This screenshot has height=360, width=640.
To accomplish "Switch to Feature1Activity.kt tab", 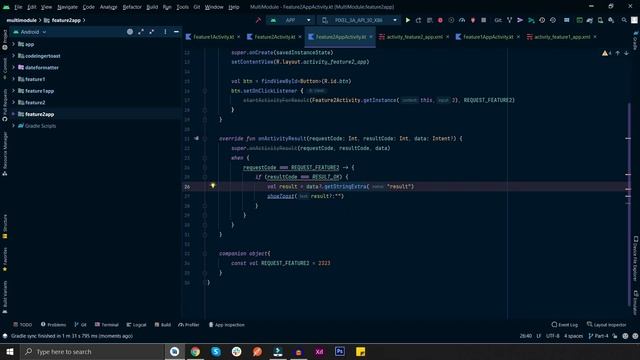I will coord(213,37).
